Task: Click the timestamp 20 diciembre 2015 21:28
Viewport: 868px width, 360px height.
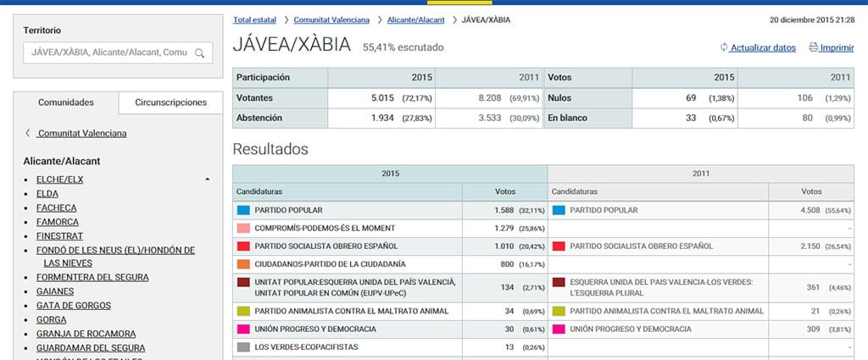Action: coord(812,20)
